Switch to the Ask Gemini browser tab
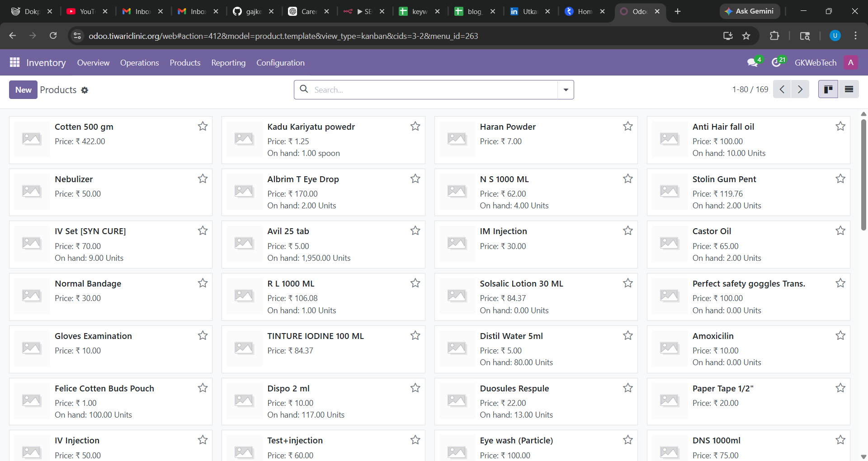Image resolution: width=868 pixels, height=461 pixels. tap(749, 11)
